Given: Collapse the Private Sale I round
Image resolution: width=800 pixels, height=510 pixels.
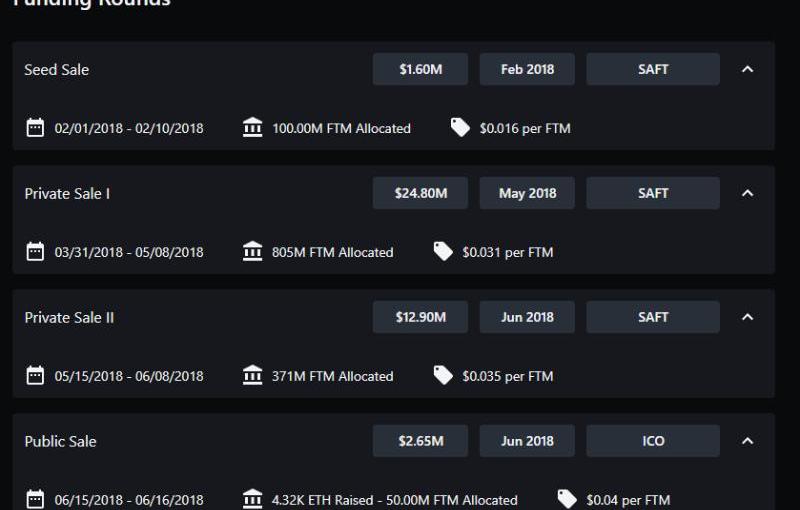Looking at the screenshot, I should pyautogui.click(x=747, y=193).
